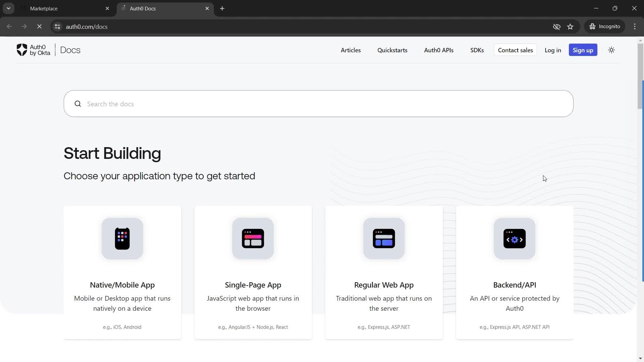The height and width of the screenshot is (362, 644).
Task: Open the Native/Mobile App phone icon
Action: (122, 239)
